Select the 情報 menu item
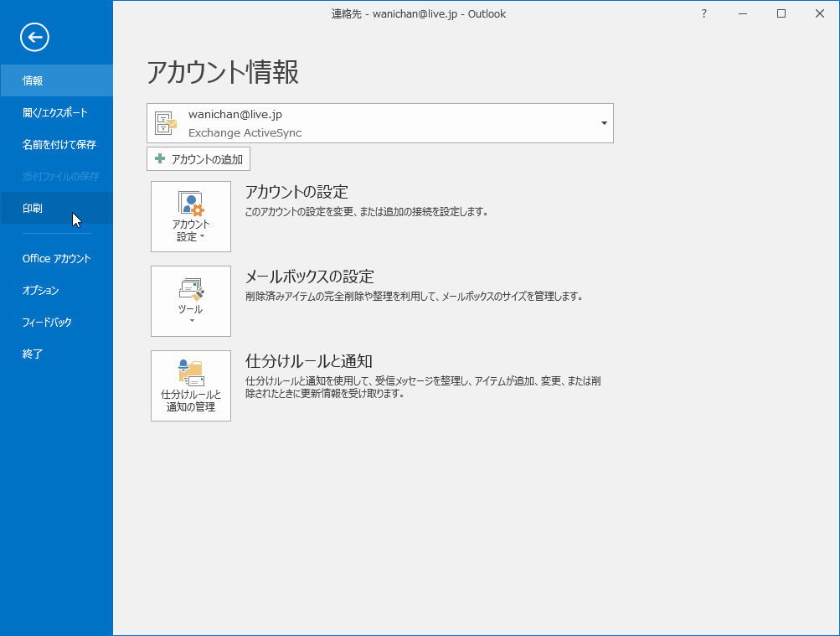The image size is (840, 636). pyautogui.click(x=56, y=80)
